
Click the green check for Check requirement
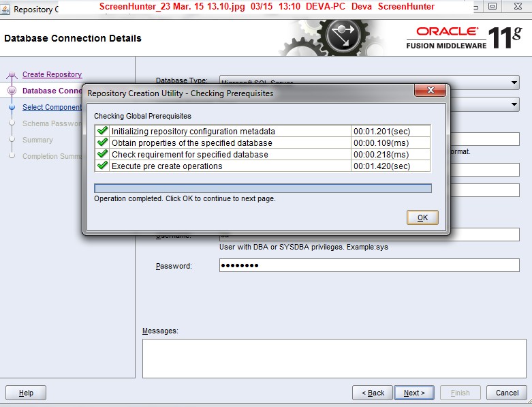point(102,154)
